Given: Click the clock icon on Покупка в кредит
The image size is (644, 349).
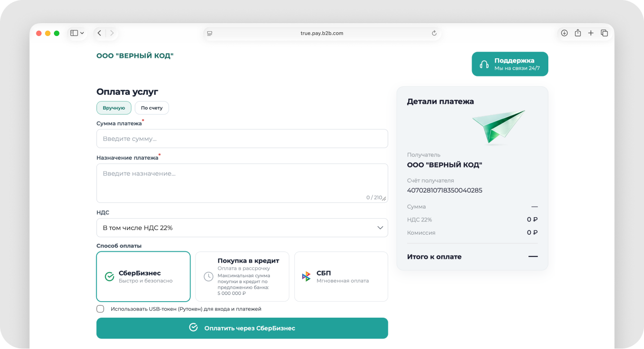Looking at the screenshot, I should [208, 277].
